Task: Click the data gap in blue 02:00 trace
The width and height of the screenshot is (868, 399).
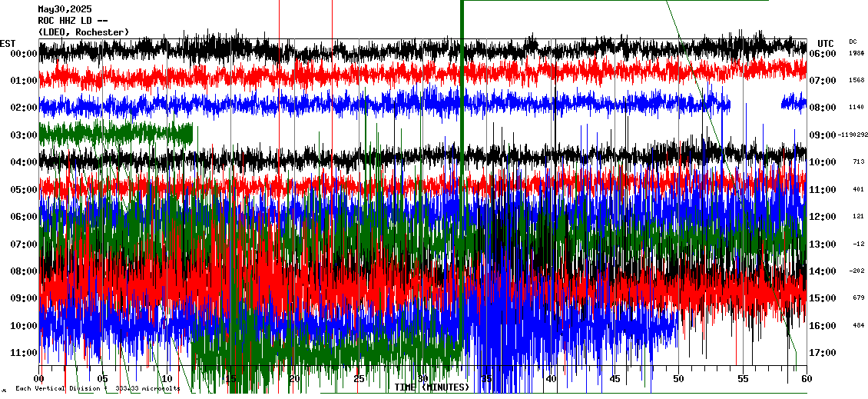Action: (755, 103)
